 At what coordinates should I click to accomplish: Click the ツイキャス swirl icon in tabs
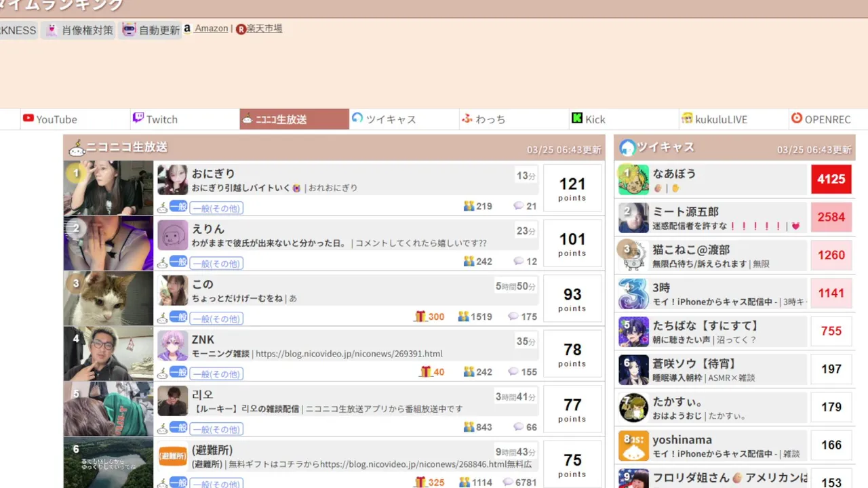[x=357, y=118]
